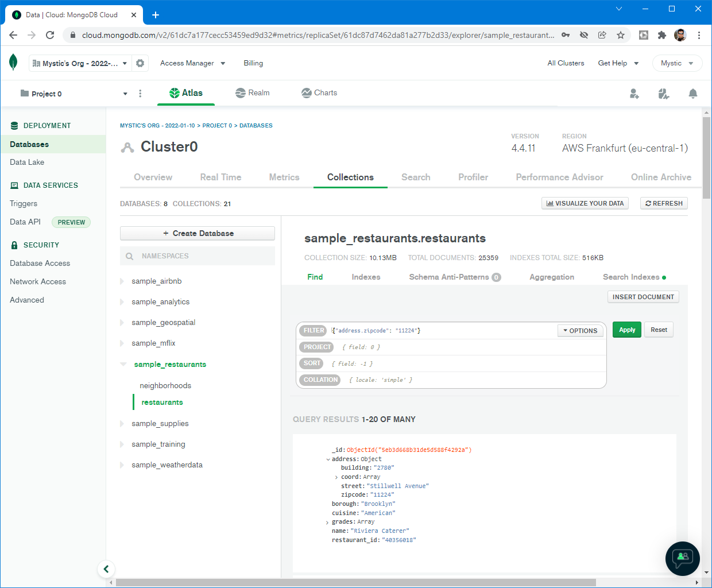Expand the sample_airbnb database
This screenshot has height=588, width=712.
(x=122, y=281)
